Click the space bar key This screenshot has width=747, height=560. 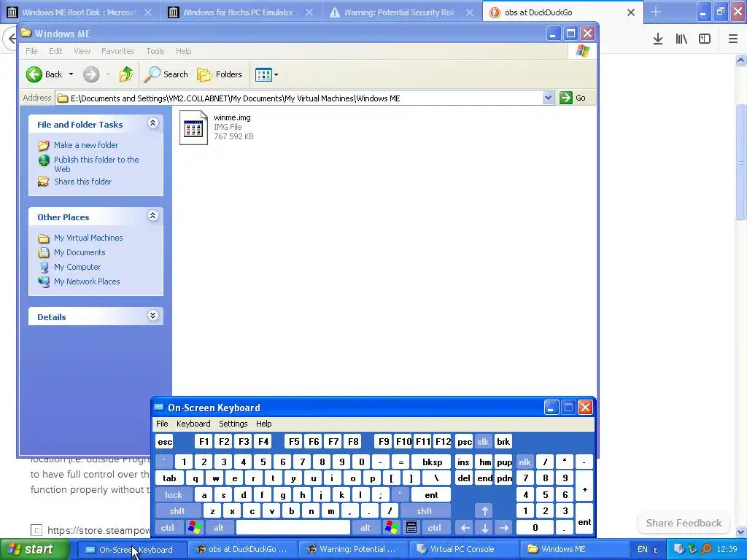293,528
